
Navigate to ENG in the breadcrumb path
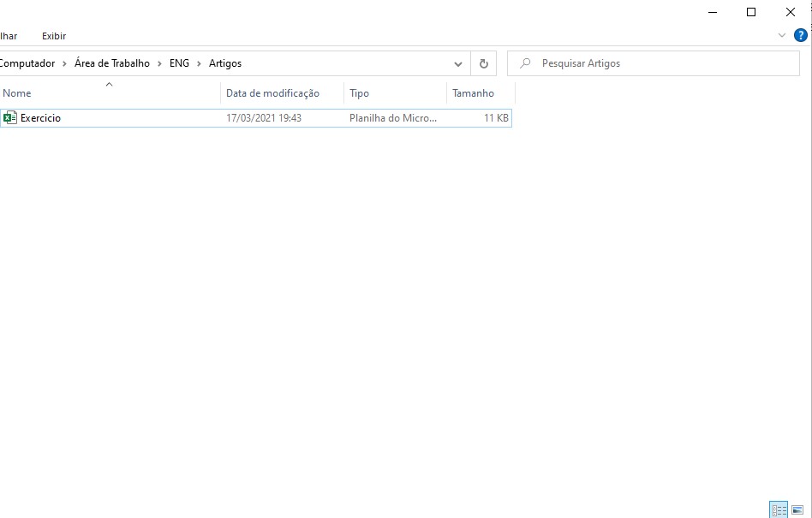click(x=179, y=63)
